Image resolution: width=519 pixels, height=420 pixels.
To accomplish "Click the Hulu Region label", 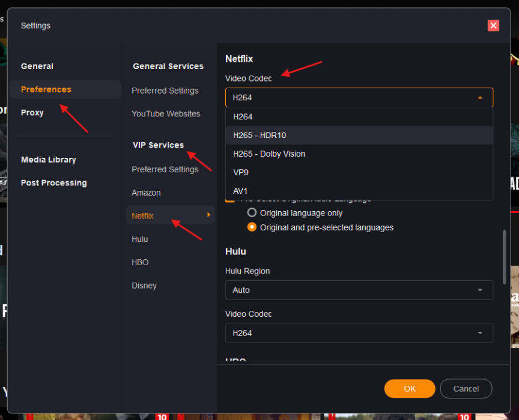I will pyautogui.click(x=247, y=271).
